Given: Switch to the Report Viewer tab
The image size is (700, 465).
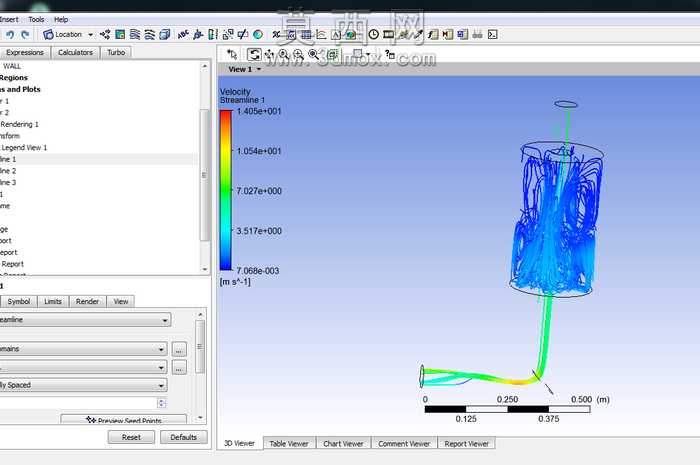Looking at the screenshot, I should tap(467, 443).
